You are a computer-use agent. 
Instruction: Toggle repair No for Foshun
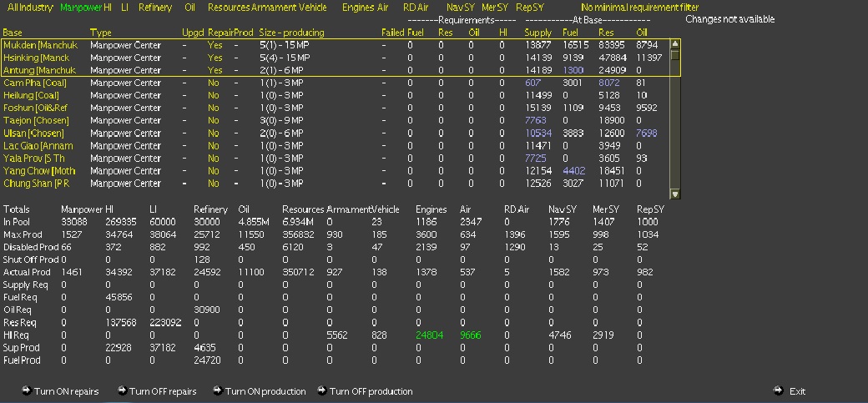(x=213, y=108)
